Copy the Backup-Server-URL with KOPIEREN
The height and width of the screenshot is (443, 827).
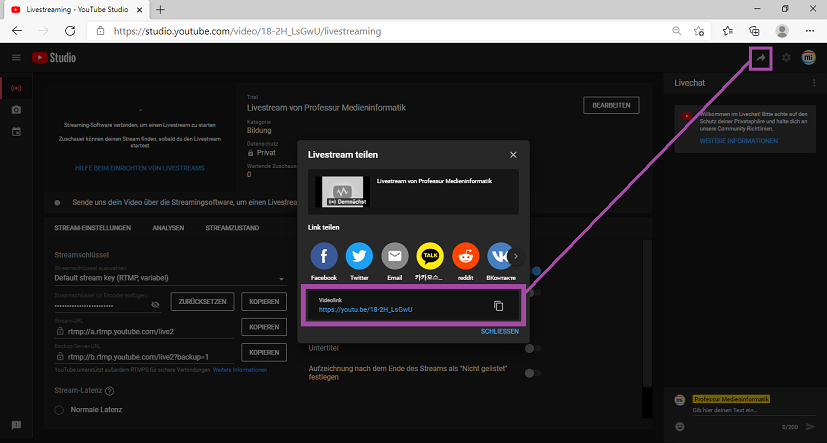tap(264, 352)
